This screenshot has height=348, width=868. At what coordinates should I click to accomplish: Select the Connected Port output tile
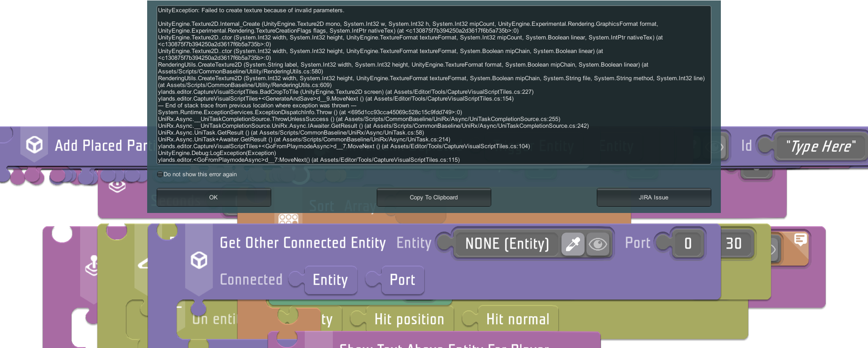point(402,280)
